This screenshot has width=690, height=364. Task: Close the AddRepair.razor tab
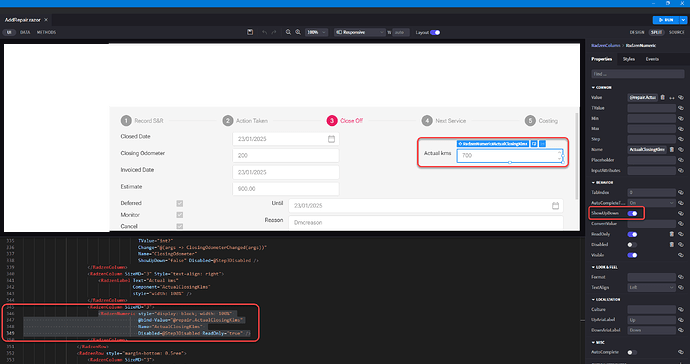46,20
